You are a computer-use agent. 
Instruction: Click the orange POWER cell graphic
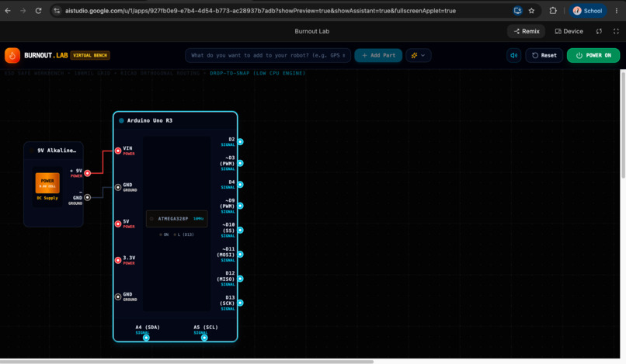(47, 183)
